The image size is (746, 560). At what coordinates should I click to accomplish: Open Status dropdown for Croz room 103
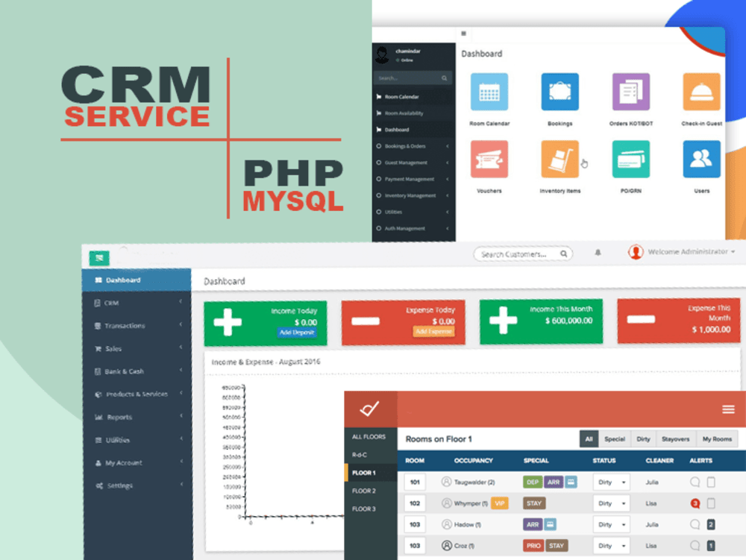tap(611, 546)
